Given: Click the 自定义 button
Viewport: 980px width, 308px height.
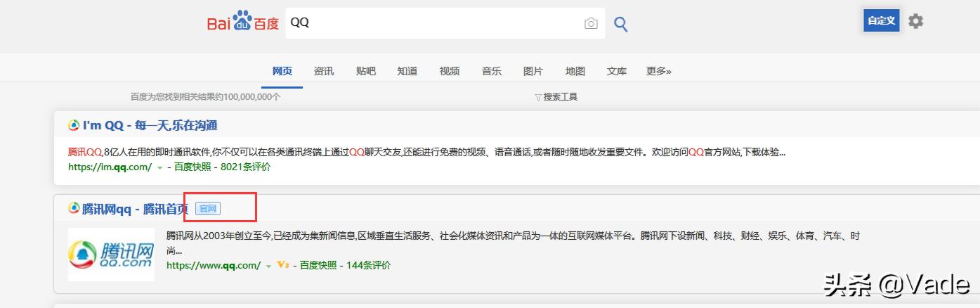Looking at the screenshot, I should pos(882,21).
